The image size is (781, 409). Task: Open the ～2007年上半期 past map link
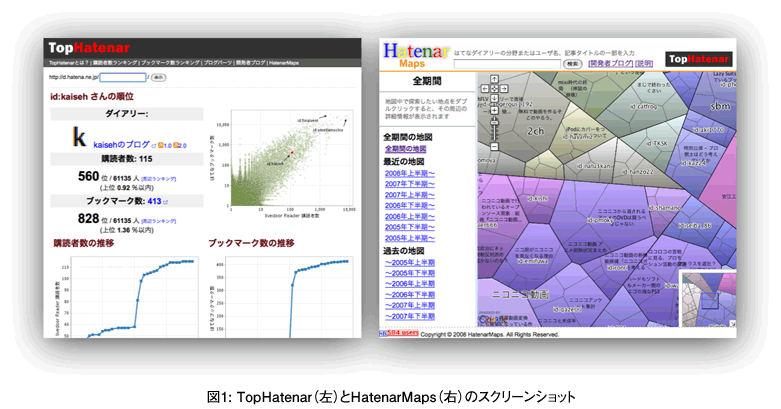point(410,305)
